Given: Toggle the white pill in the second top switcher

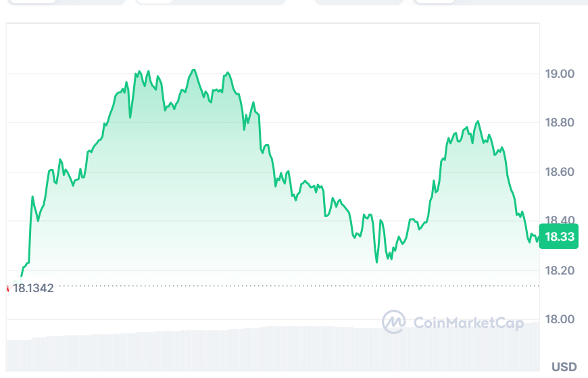Looking at the screenshot, I should [x=154, y=1].
